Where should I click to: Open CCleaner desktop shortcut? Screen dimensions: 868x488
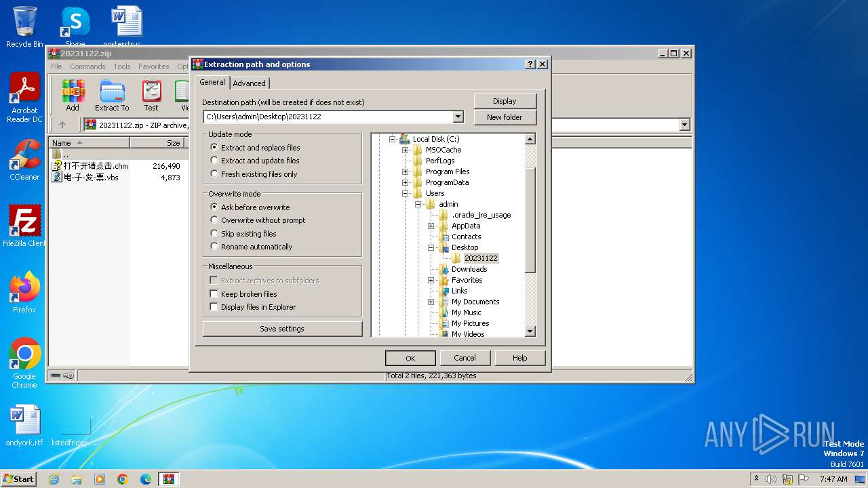point(24,160)
